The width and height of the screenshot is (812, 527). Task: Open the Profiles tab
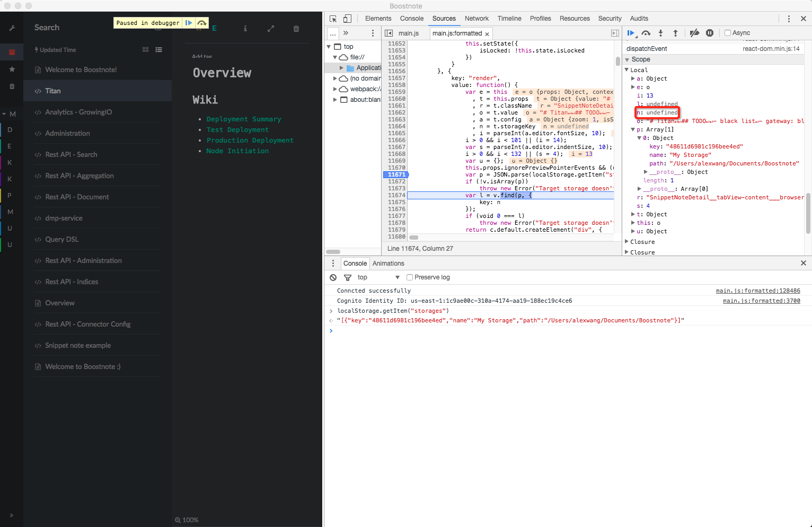click(x=540, y=19)
